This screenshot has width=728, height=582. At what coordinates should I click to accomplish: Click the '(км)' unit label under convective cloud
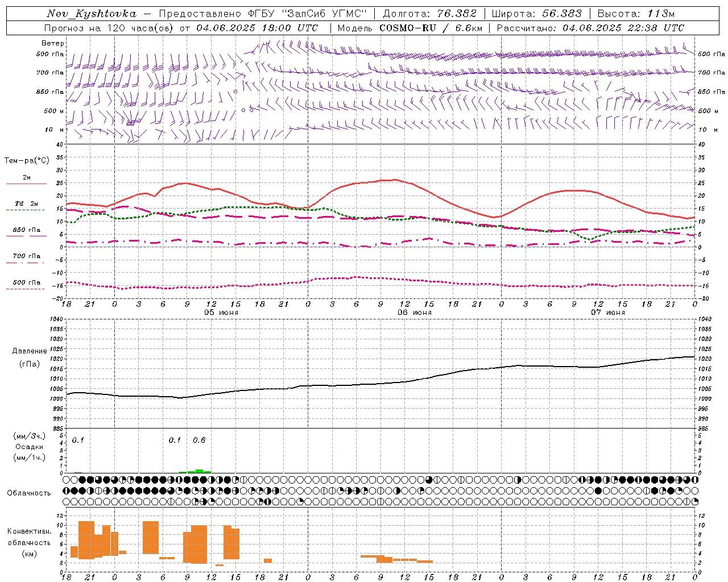point(30,554)
